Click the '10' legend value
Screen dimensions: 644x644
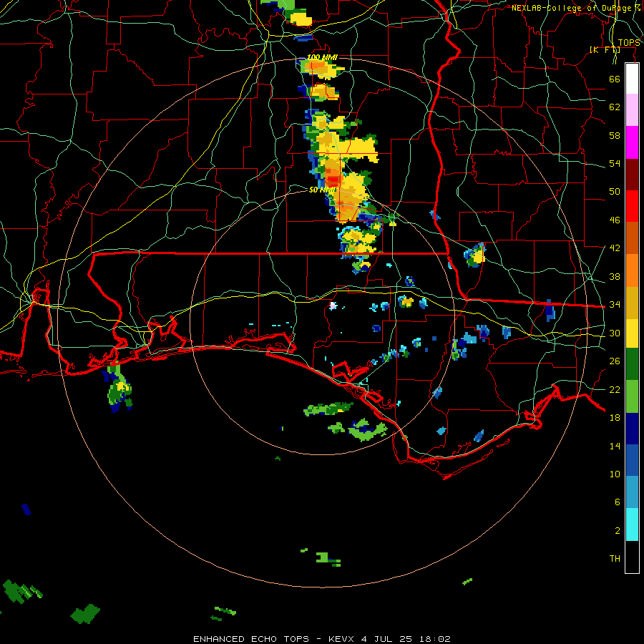click(615, 474)
